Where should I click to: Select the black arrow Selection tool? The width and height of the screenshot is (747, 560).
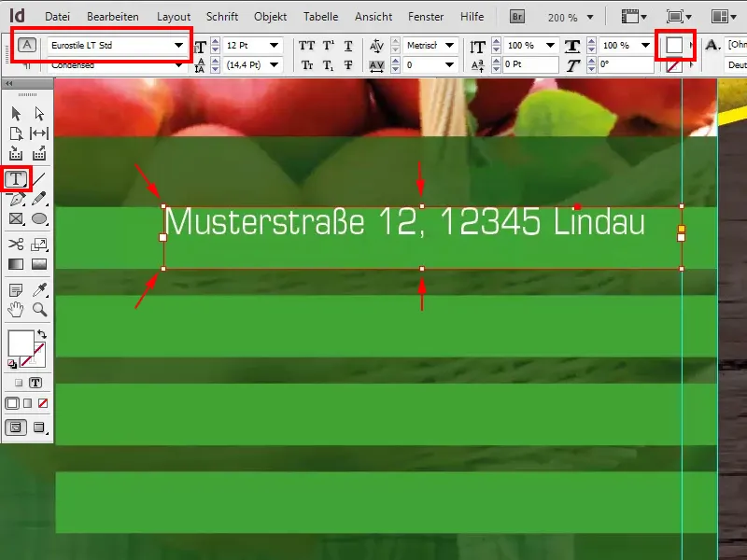coord(16,114)
